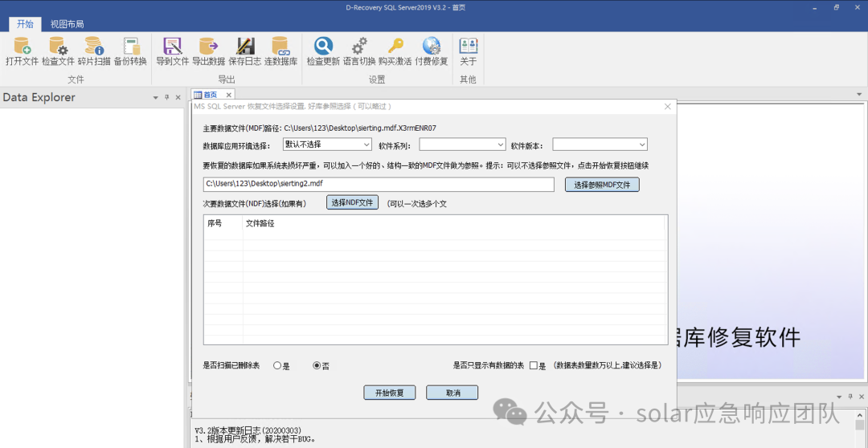Click the 序号 column header

coord(223,223)
